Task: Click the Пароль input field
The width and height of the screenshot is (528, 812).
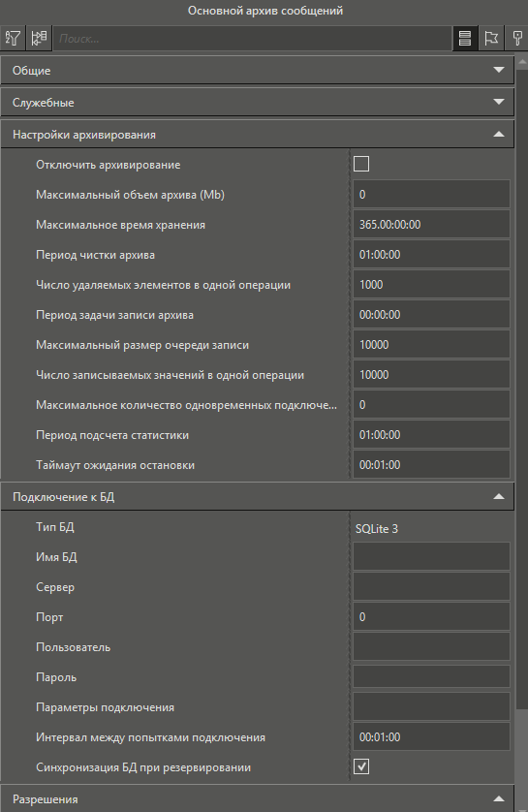Action: pos(431,677)
